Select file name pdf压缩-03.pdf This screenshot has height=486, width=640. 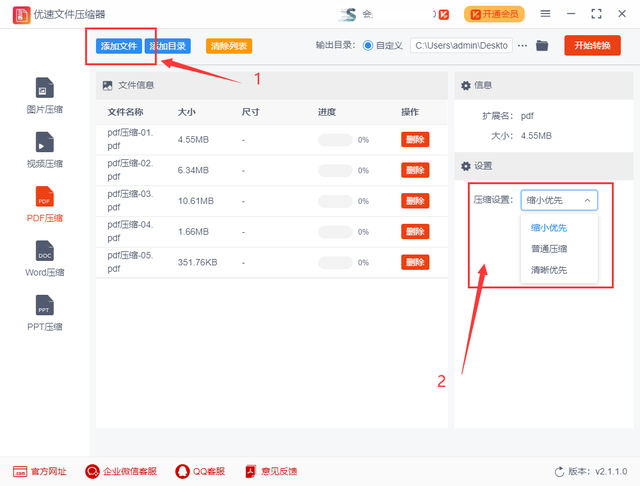click(x=130, y=200)
